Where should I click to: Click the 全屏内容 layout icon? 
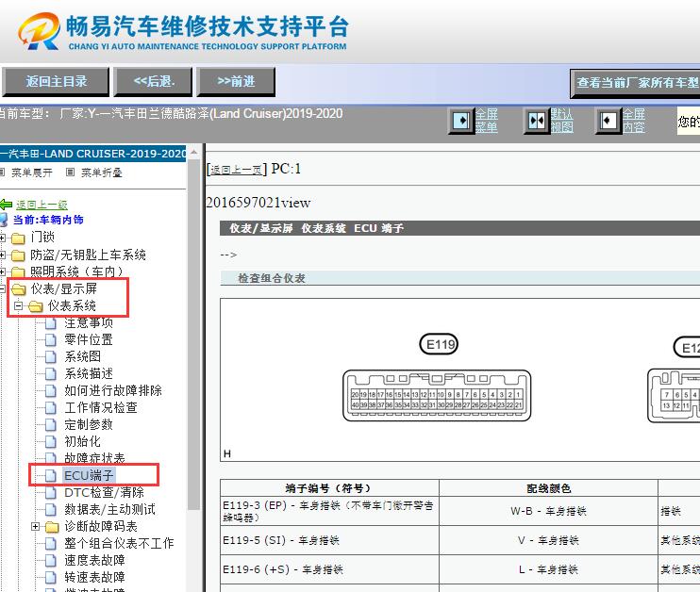[608, 121]
